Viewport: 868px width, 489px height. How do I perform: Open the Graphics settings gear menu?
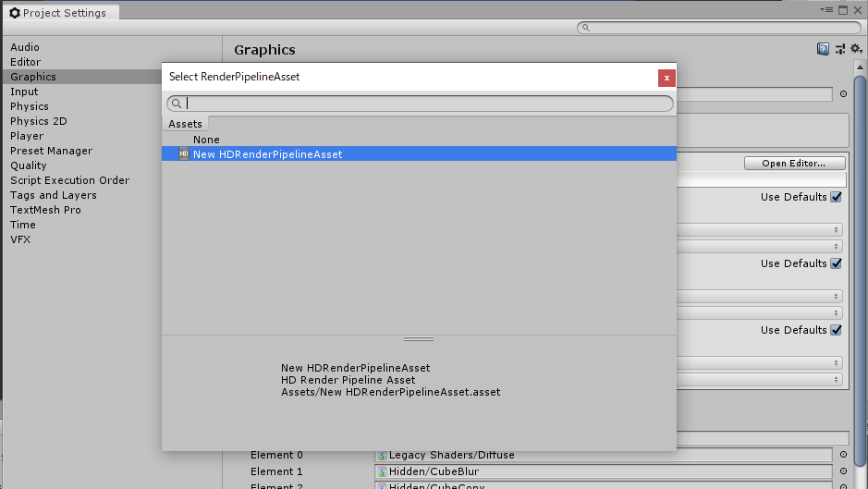(856, 49)
